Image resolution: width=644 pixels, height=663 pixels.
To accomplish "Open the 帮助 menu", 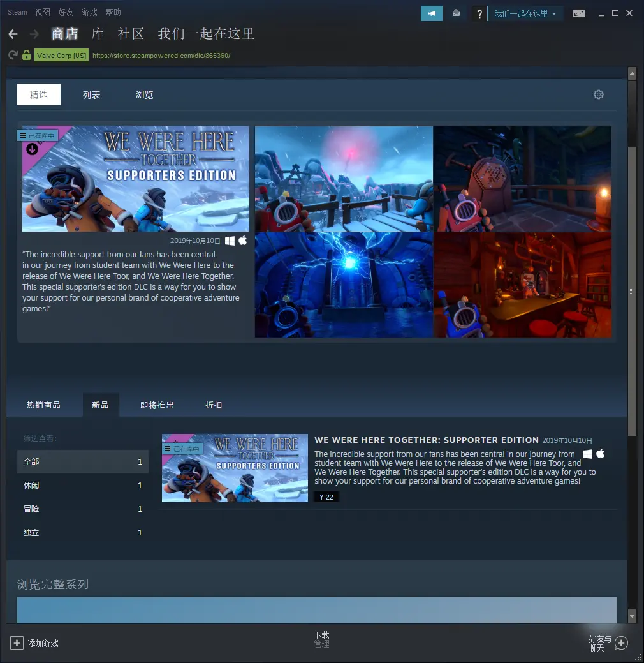I will pos(113,12).
